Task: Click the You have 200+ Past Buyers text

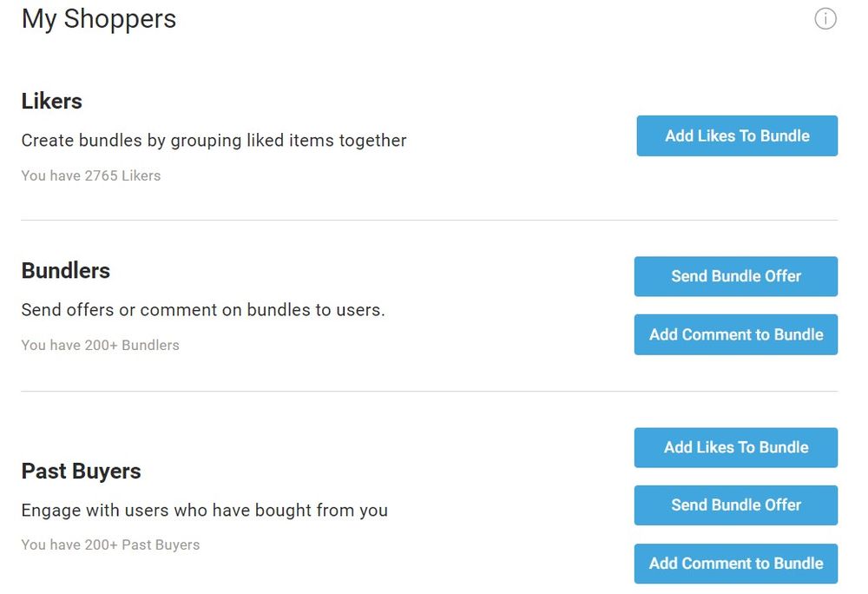Action: coord(110,544)
